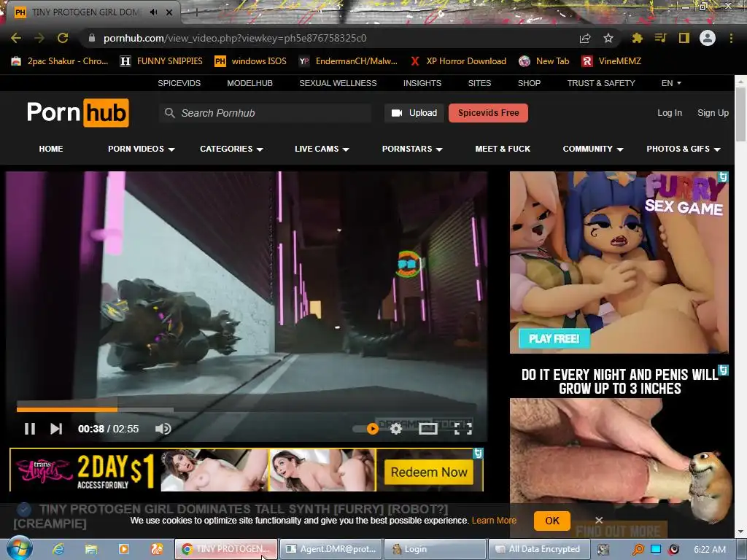Screen dimensions: 747x560
Task: Show the browser side panel
Action: coord(684,38)
